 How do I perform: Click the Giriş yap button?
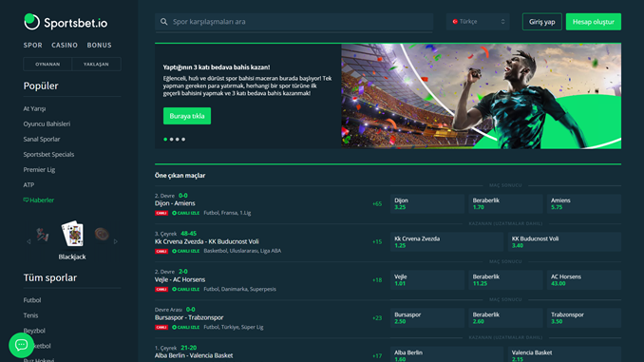coord(541,22)
